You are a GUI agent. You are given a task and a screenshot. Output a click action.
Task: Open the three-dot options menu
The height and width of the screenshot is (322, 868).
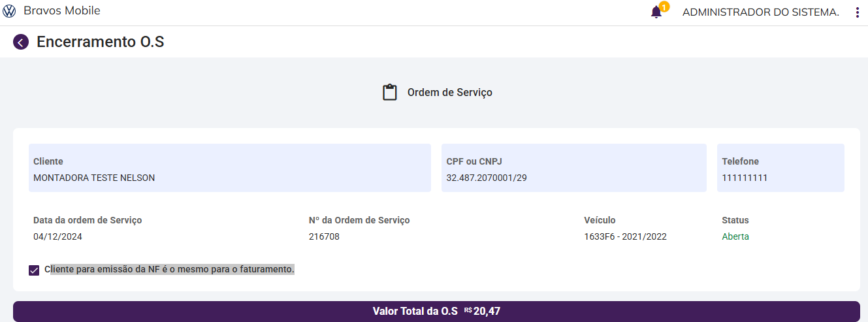857,12
